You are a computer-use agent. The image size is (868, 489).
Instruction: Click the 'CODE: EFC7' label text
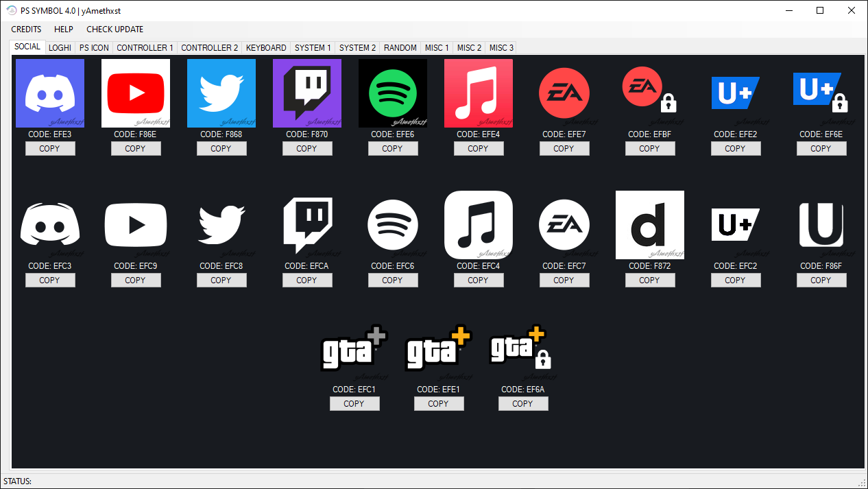(564, 266)
